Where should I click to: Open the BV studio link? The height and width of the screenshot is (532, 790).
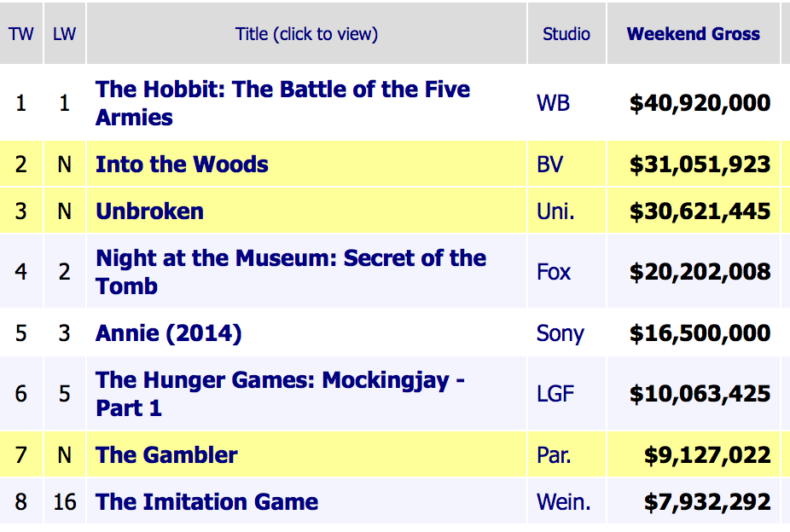pyautogui.click(x=549, y=165)
